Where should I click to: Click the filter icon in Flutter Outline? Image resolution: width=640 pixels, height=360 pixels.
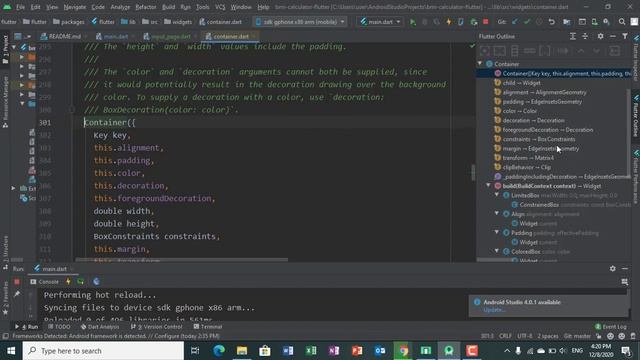click(x=625, y=36)
